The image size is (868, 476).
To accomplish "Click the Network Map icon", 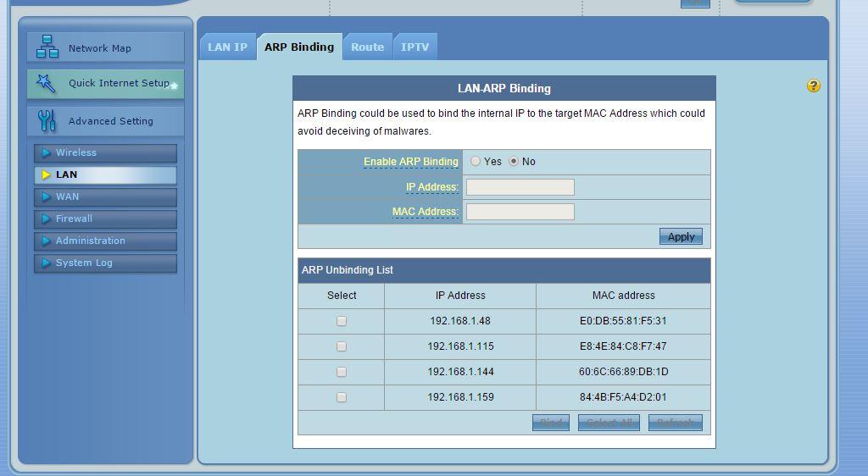I will [47, 47].
